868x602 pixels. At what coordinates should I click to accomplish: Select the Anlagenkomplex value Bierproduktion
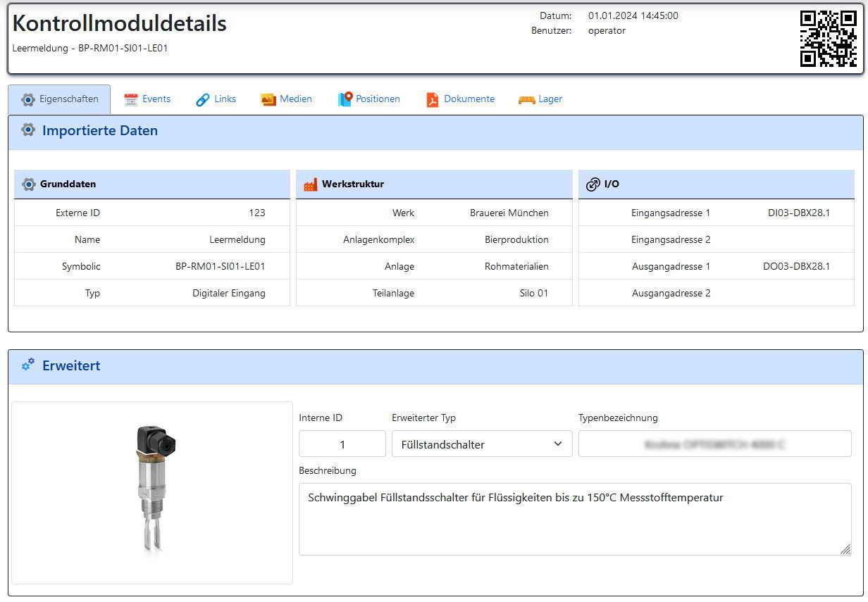click(x=516, y=239)
